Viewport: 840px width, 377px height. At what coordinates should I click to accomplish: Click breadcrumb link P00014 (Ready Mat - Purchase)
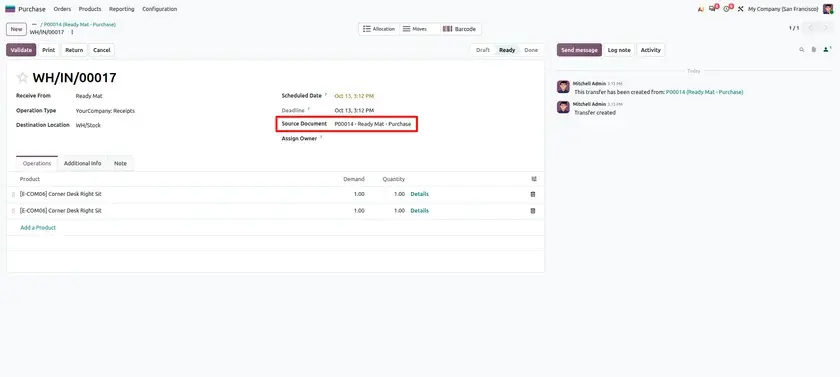(x=80, y=25)
